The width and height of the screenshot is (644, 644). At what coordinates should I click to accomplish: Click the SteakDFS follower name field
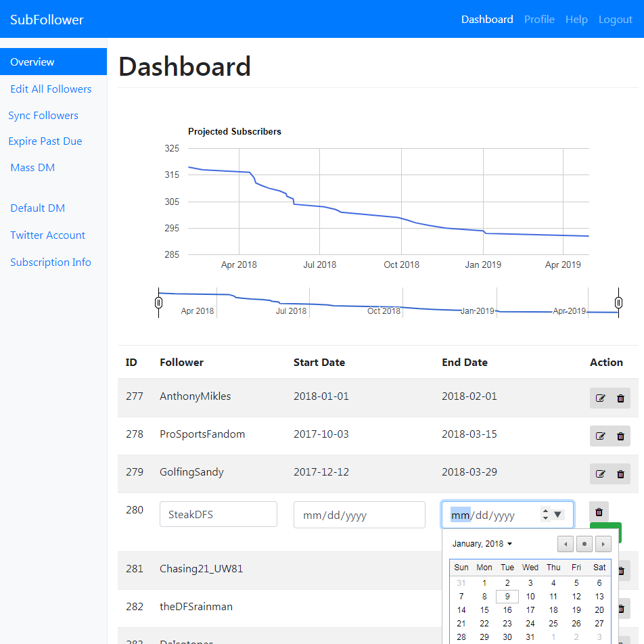coord(218,514)
